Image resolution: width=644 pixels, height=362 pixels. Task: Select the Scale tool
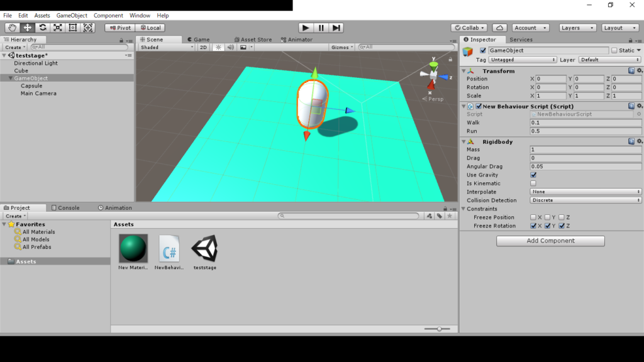click(x=58, y=28)
